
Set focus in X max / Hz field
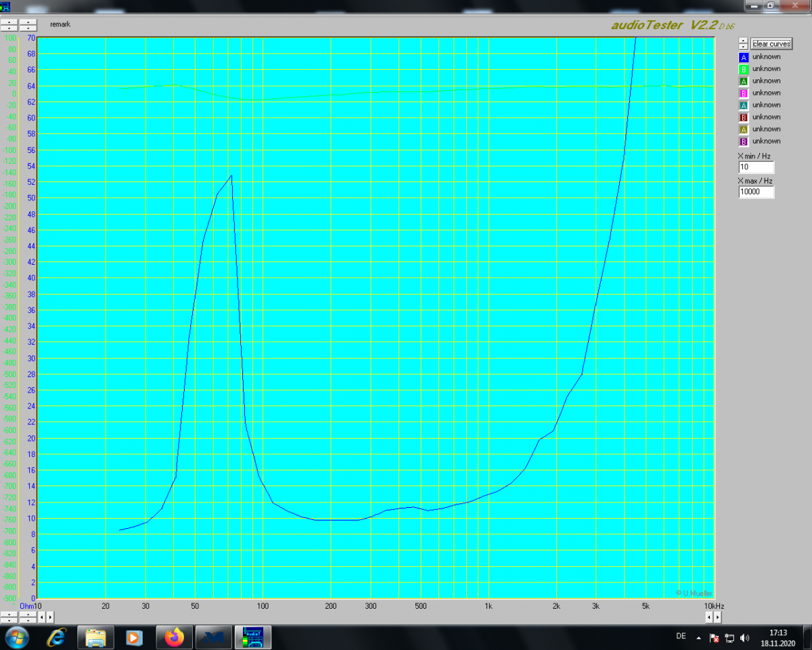click(x=756, y=192)
